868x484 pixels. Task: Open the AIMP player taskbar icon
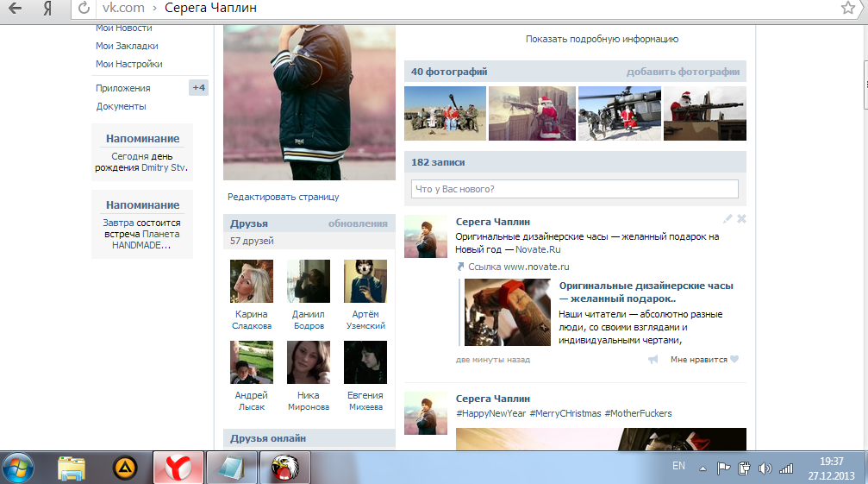click(125, 468)
